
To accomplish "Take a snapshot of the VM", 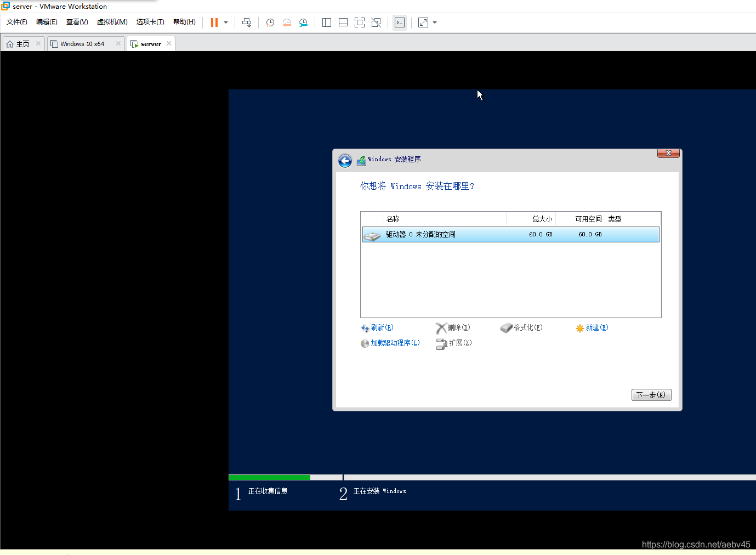I will click(270, 22).
